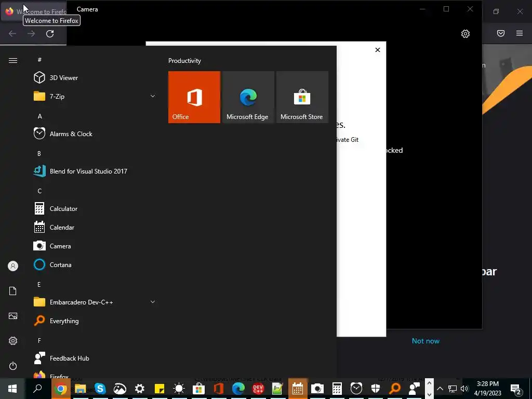Open the Microsoft Edge tile

[248, 97]
